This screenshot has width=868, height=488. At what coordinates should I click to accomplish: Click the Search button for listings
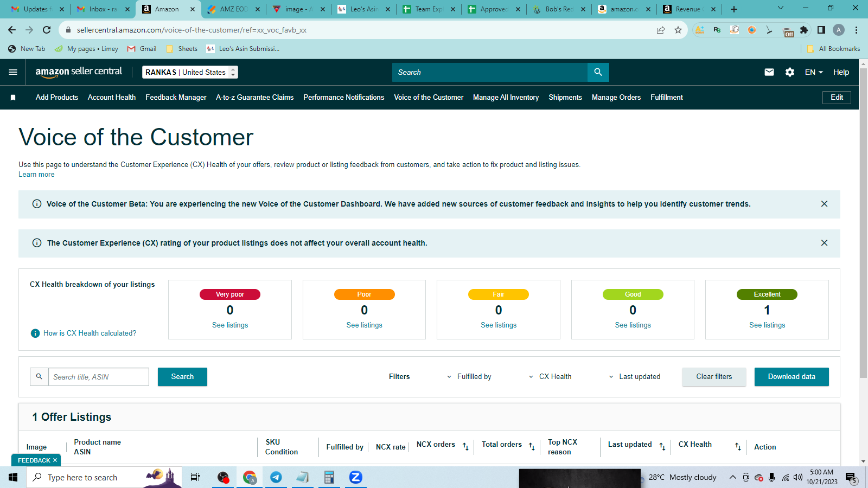(182, 377)
